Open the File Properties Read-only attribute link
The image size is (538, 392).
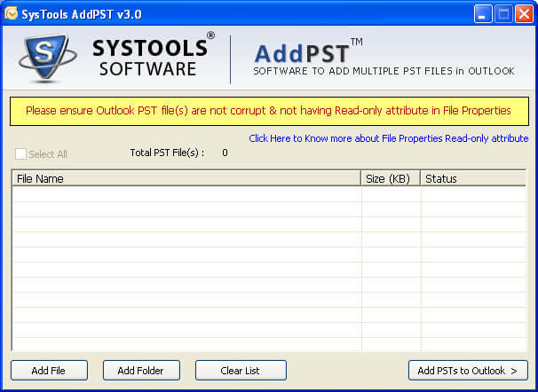pos(388,138)
